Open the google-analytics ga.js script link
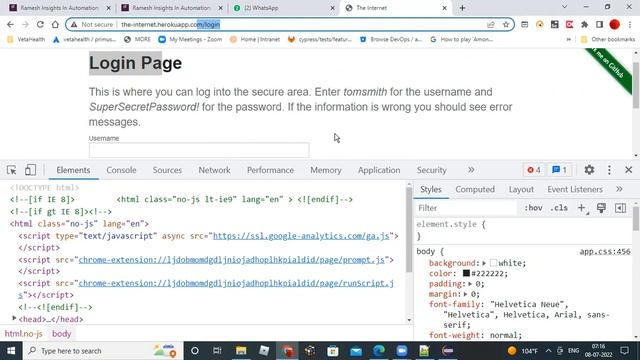 coord(301,236)
